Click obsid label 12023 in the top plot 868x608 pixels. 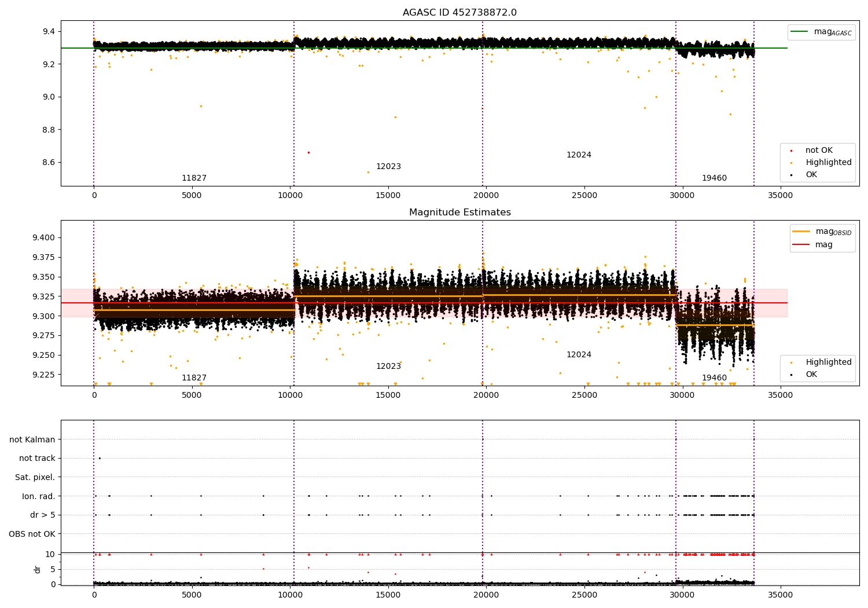tap(388, 167)
